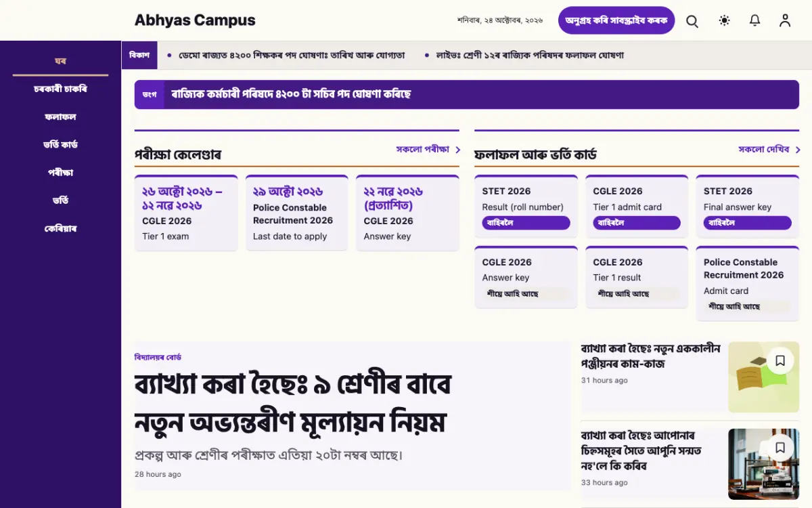The width and height of the screenshot is (812, 508).
Task: Select চৰকাৰী চাকৰি in the sidebar
Action: [60, 89]
